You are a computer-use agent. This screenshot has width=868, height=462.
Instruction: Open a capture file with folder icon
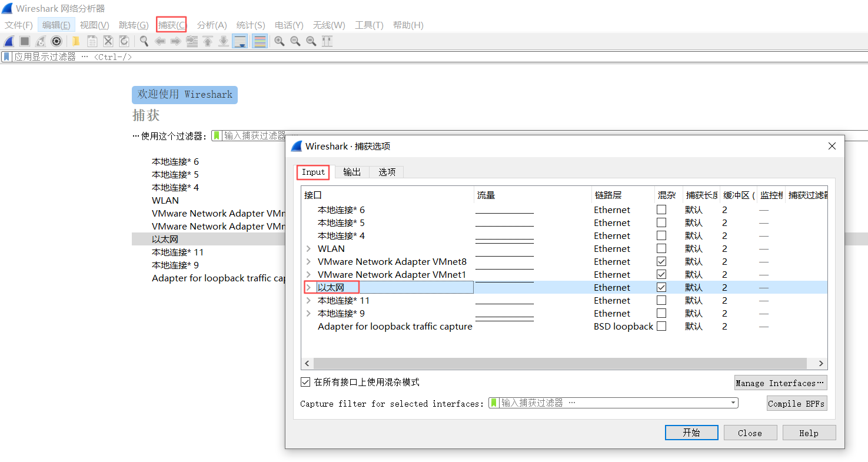click(76, 41)
